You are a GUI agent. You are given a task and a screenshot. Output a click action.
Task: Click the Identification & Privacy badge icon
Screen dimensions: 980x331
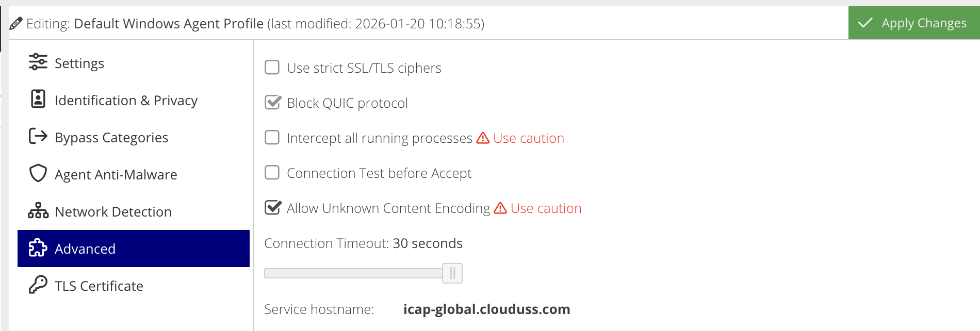coord(38,99)
